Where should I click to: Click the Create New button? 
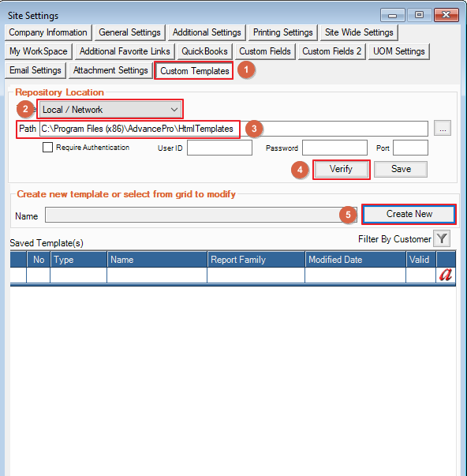click(409, 214)
